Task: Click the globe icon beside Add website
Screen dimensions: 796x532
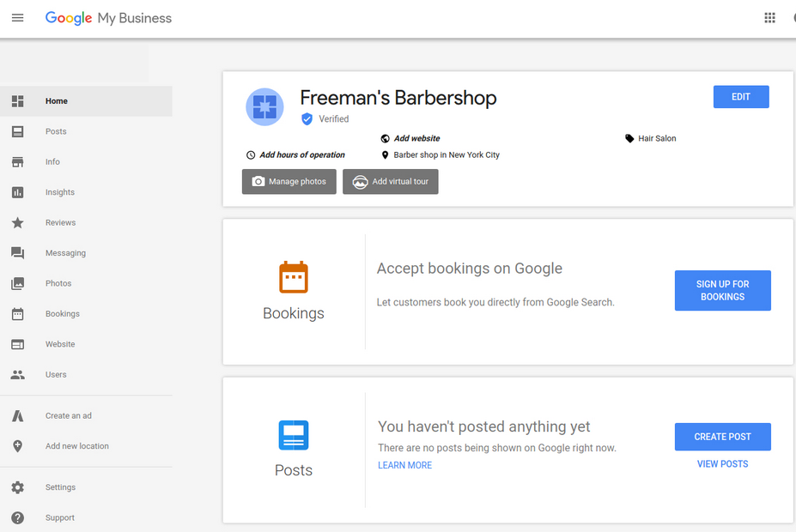Action: pos(386,138)
